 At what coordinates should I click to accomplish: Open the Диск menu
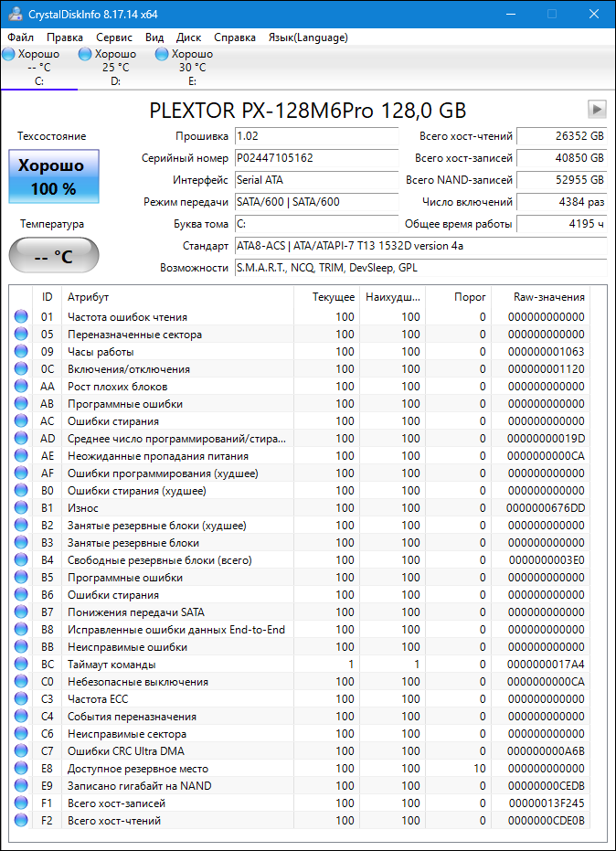(x=188, y=37)
